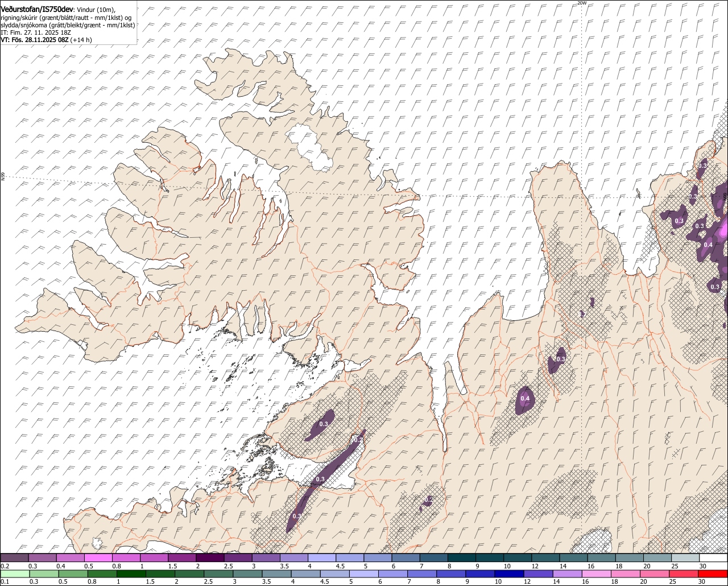Pick the white upper legend swatch after 30
The height and width of the screenshot is (586, 728).
[x=714, y=558]
